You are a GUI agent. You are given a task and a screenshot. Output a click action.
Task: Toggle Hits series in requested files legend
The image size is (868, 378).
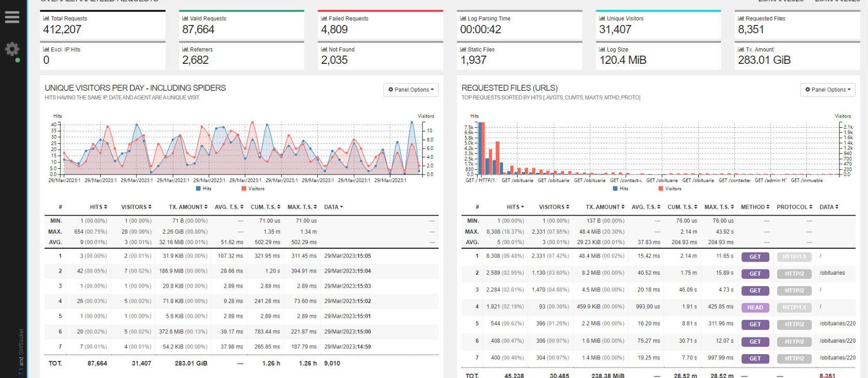pos(620,188)
